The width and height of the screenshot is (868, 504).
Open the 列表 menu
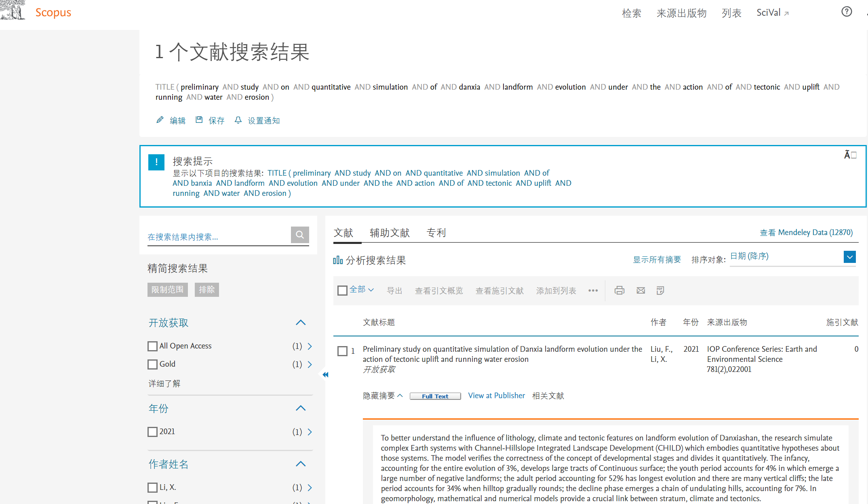click(x=732, y=13)
